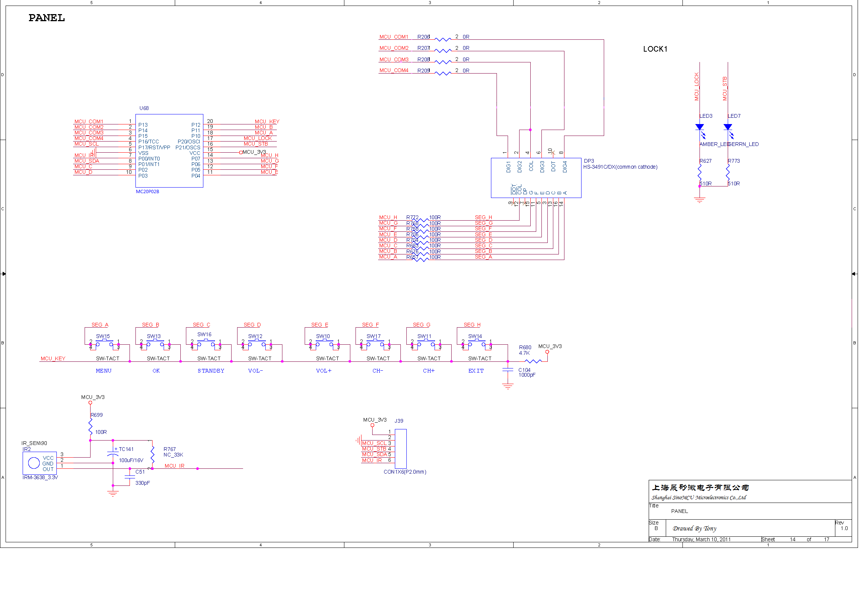Image resolution: width=868 pixels, height=614 pixels.
Task: Select the R680 4.7K resistor symbol
Action: click(533, 361)
